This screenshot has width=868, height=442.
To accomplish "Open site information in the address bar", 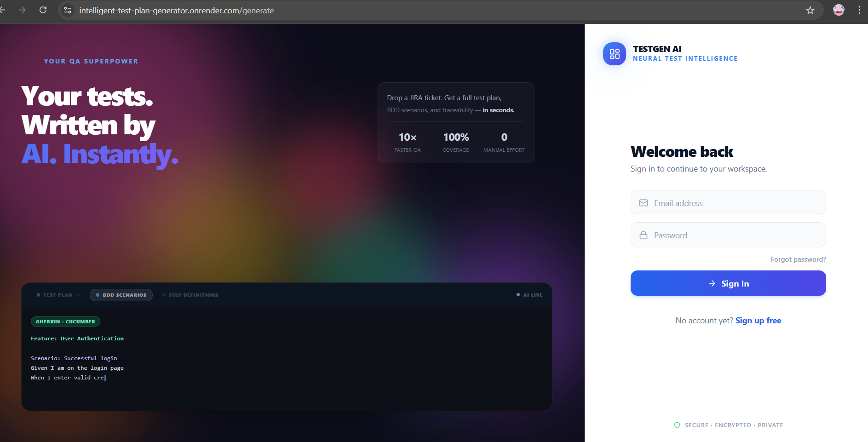I will [x=67, y=10].
